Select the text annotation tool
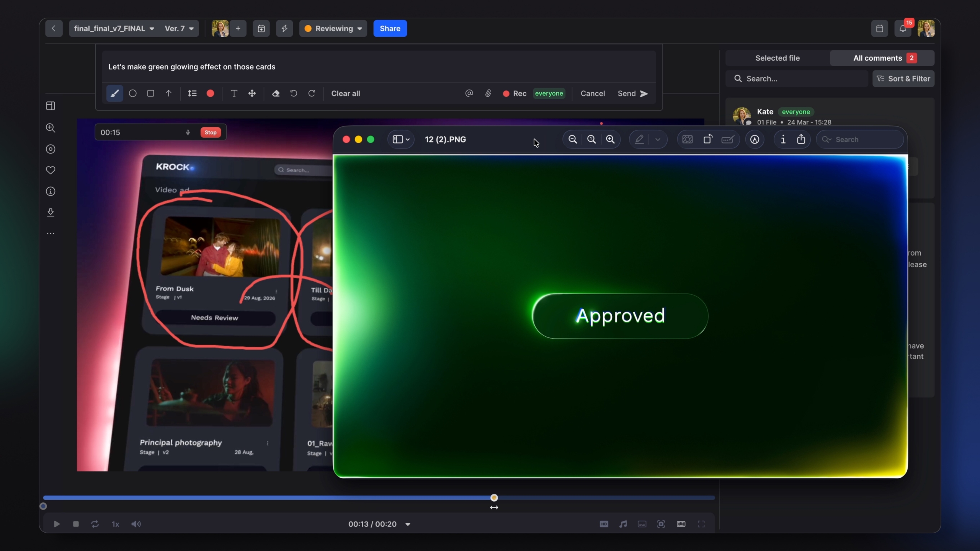 coord(234,93)
